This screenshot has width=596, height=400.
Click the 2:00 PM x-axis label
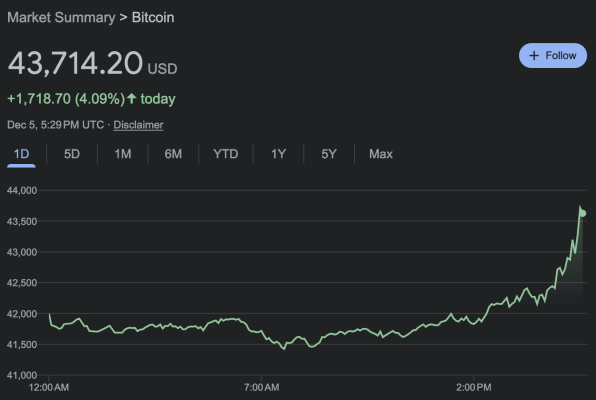pos(474,387)
